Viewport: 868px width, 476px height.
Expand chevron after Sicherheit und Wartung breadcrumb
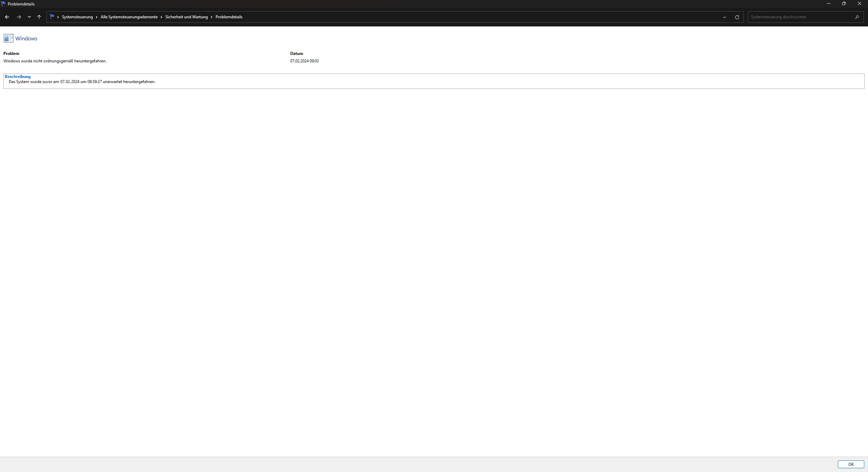click(x=212, y=17)
